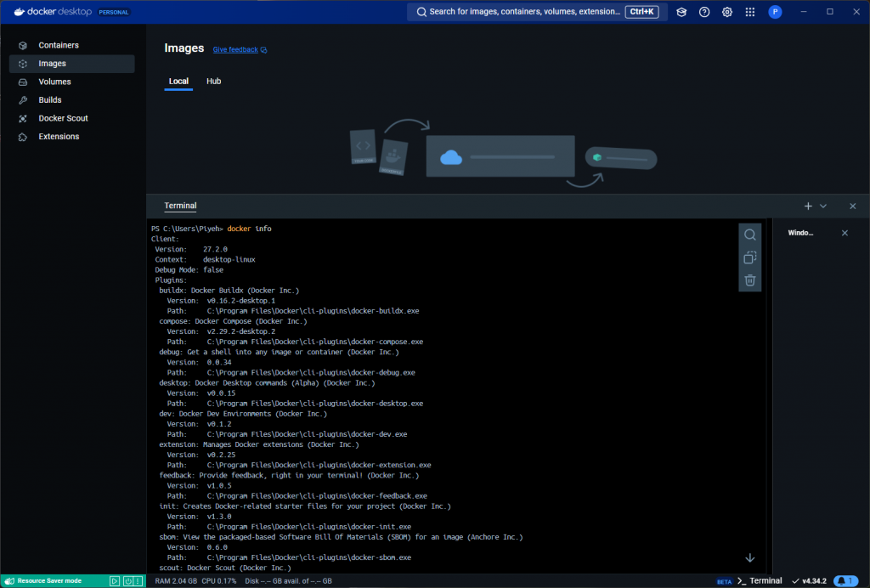Click the 'Version: 27.2.0' line
The image size is (870, 588).
[x=191, y=250]
